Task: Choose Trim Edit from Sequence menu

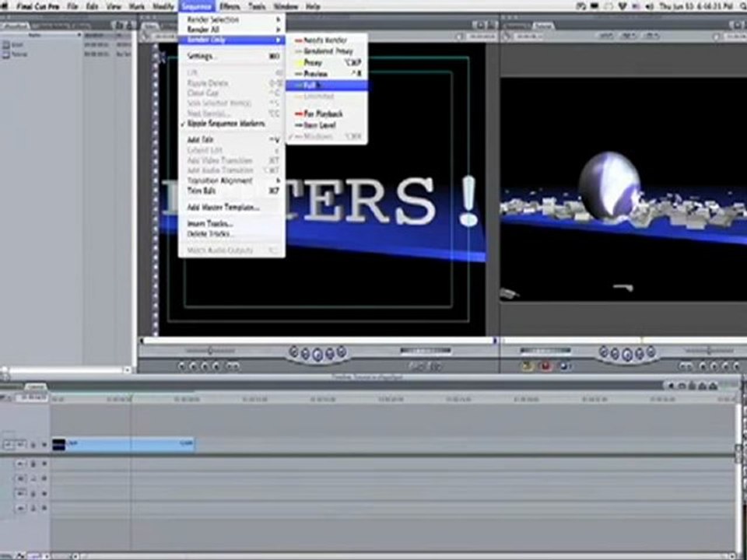Action: click(232, 191)
